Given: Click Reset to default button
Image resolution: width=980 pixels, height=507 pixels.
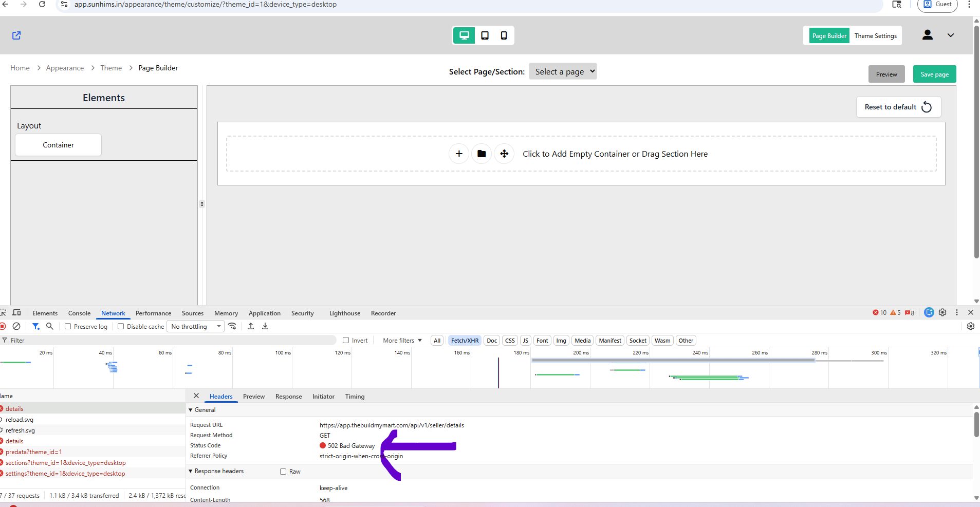Looking at the screenshot, I should point(898,107).
